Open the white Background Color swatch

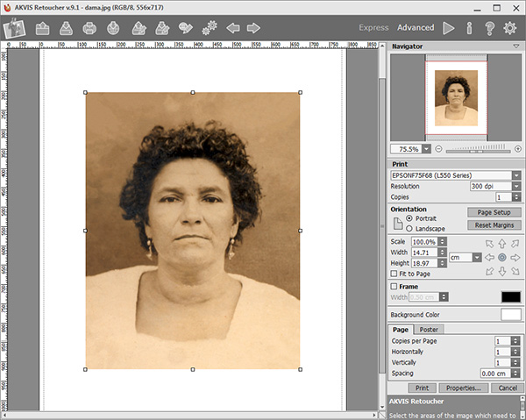511,315
